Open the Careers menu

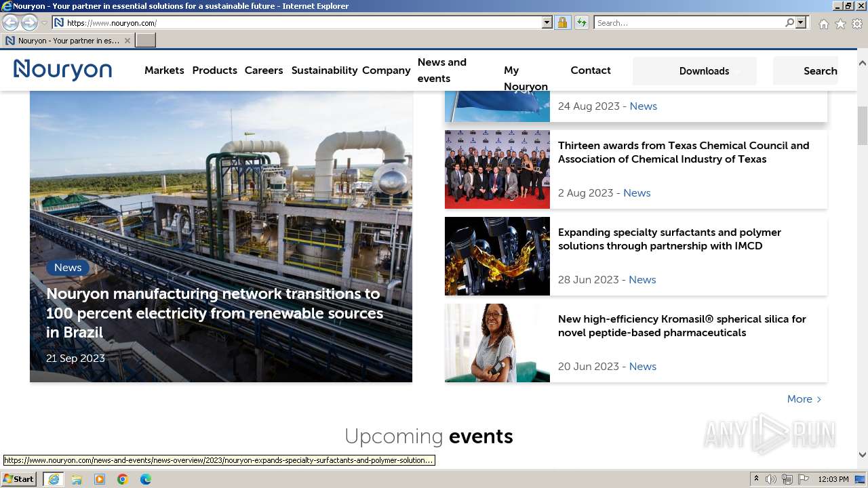pos(264,70)
